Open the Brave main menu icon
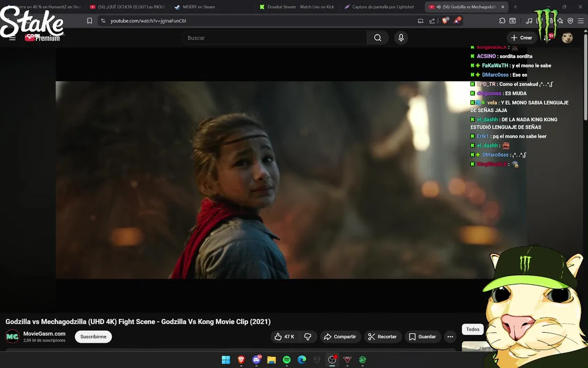This screenshot has width=588, height=368. tap(580, 21)
